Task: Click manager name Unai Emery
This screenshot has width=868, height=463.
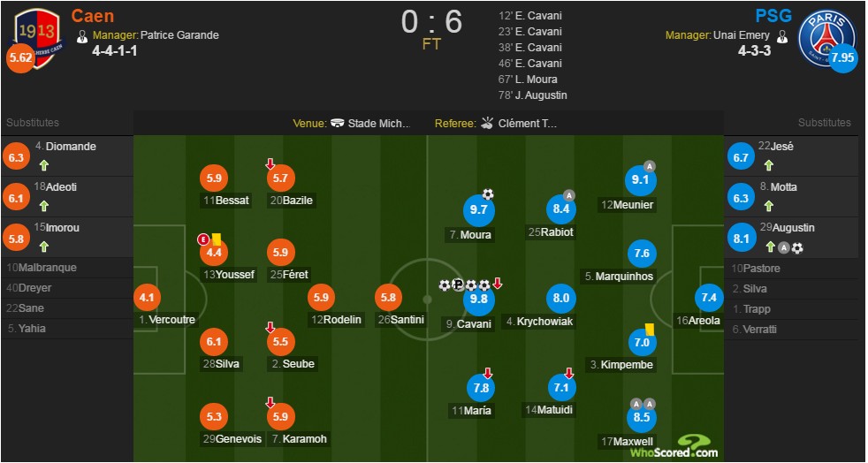Action: click(742, 35)
